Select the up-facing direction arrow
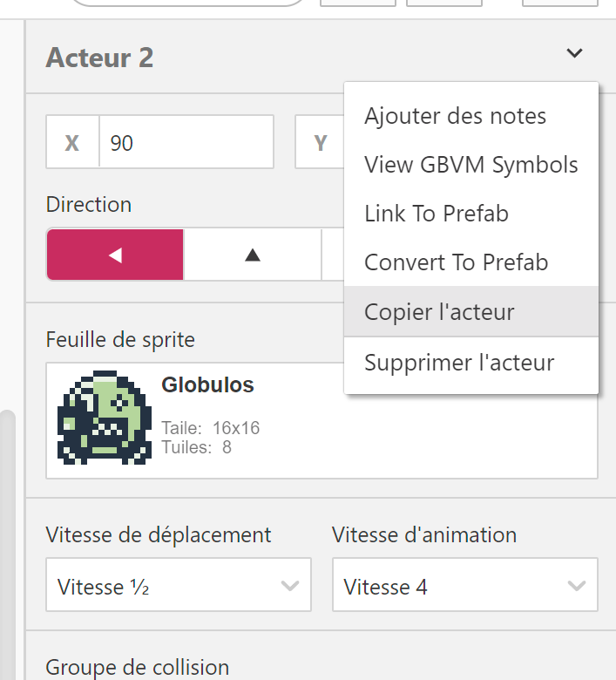The height and width of the screenshot is (680, 616). coord(253,255)
